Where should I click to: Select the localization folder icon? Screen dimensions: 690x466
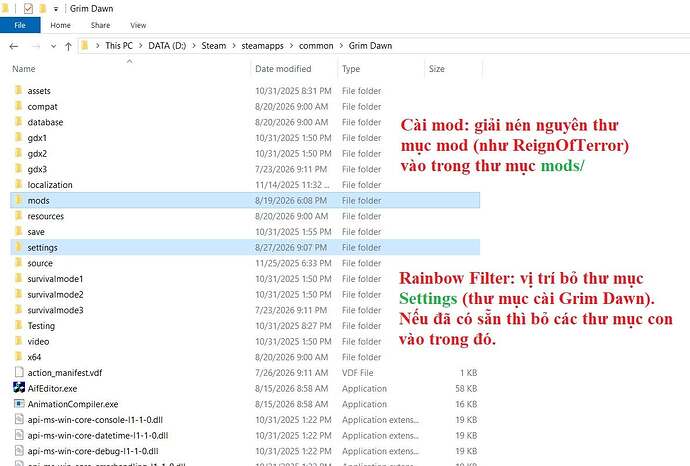click(x=18, y=184)
